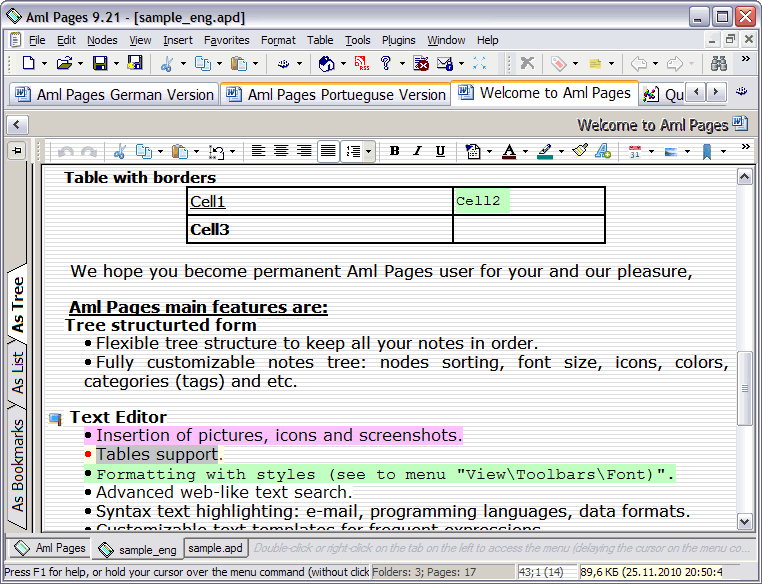Expand editor toolbar overflow chevron
The width and height of the screenshot is (762, 584).
pos(745,146)
